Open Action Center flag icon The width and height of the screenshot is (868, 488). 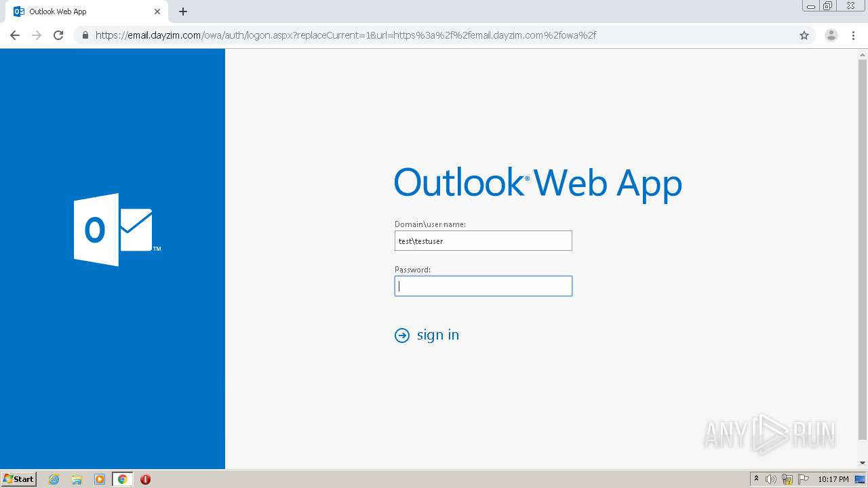click(x=804, y=479)
